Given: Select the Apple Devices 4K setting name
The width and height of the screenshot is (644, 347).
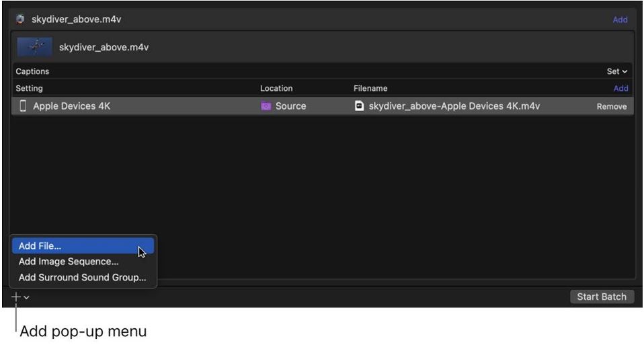Looking at the screenshot, I should 71,106.
